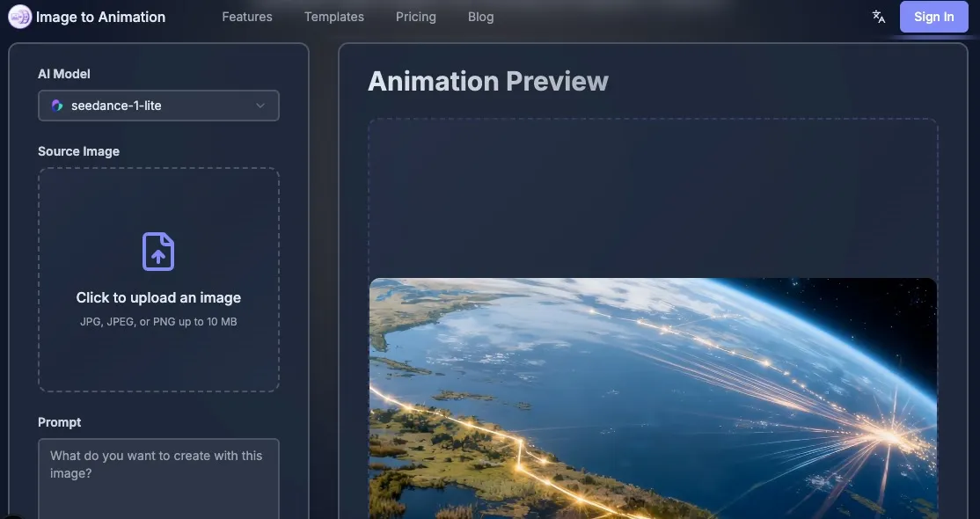This screenshot has height=519, width=980.
Task: Click the seedance model logo icon
Action: pos(56,106)
